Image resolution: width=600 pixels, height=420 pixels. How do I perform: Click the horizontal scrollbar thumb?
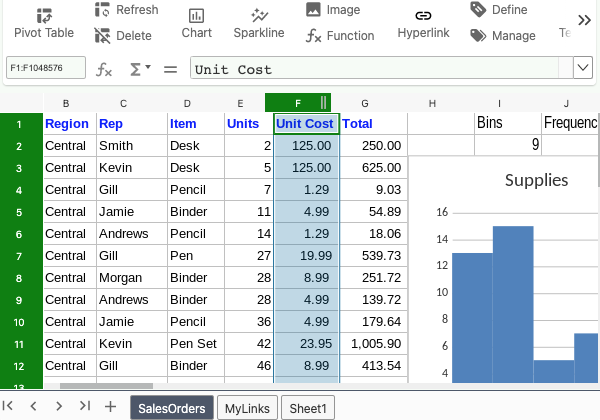coord(106,386)
